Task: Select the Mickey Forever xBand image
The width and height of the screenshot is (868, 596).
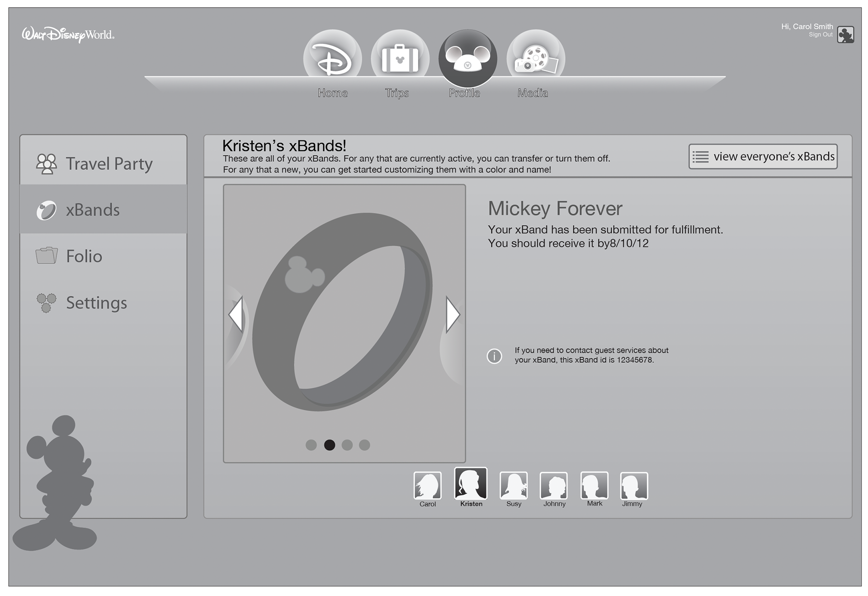Action: (342, 312)
